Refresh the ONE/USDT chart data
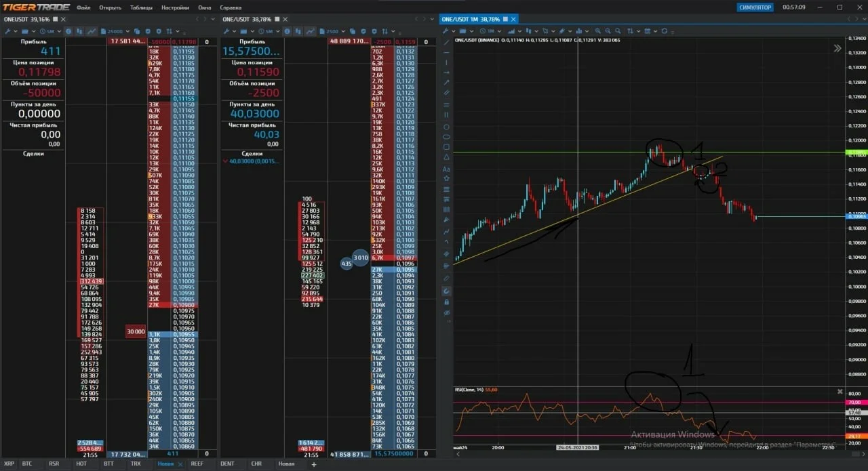Viewport: 868px width, 471px height. click(x=664, y=31)
